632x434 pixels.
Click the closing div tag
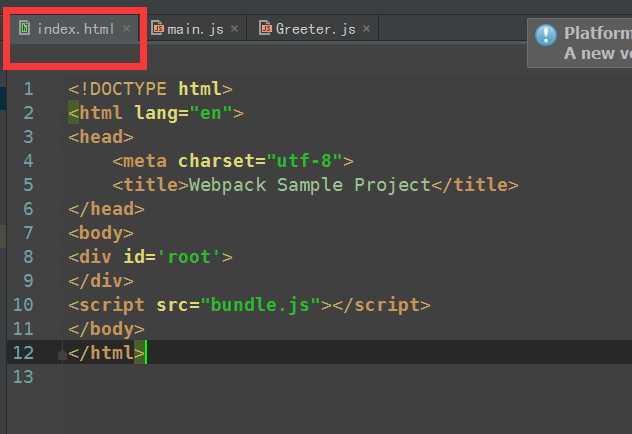click(101, 281)
